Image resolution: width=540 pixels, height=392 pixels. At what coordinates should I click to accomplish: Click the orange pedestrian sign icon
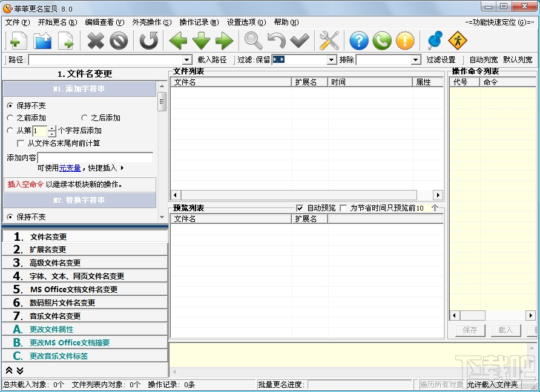coord(458,41)
